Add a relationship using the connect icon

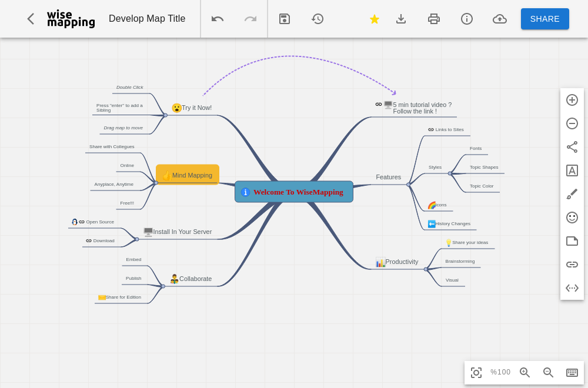[572, 147]
